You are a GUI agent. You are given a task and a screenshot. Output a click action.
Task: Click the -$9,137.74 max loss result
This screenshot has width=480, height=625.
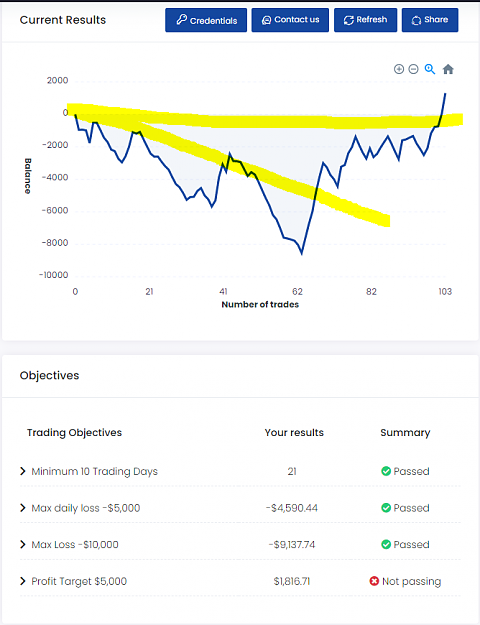(292, 544)
